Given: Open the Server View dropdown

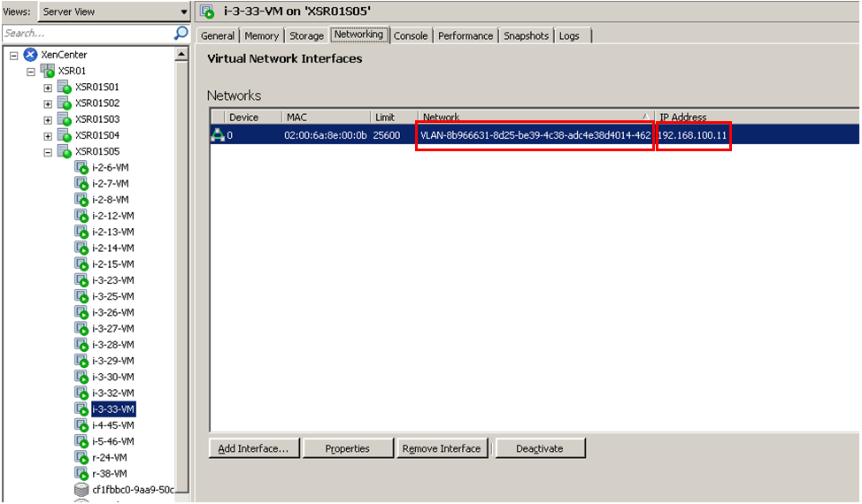Looking at the screenshot, I should [x=184, y=11].
